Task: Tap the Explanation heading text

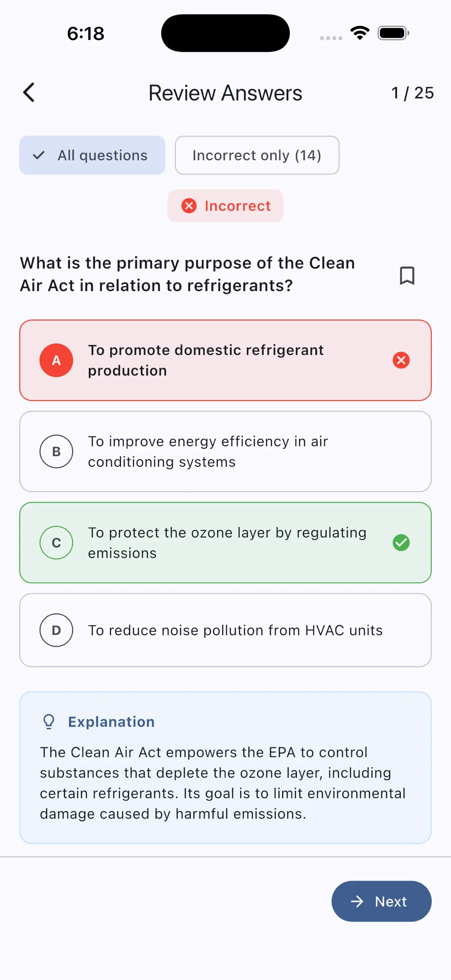Action: 111,721
